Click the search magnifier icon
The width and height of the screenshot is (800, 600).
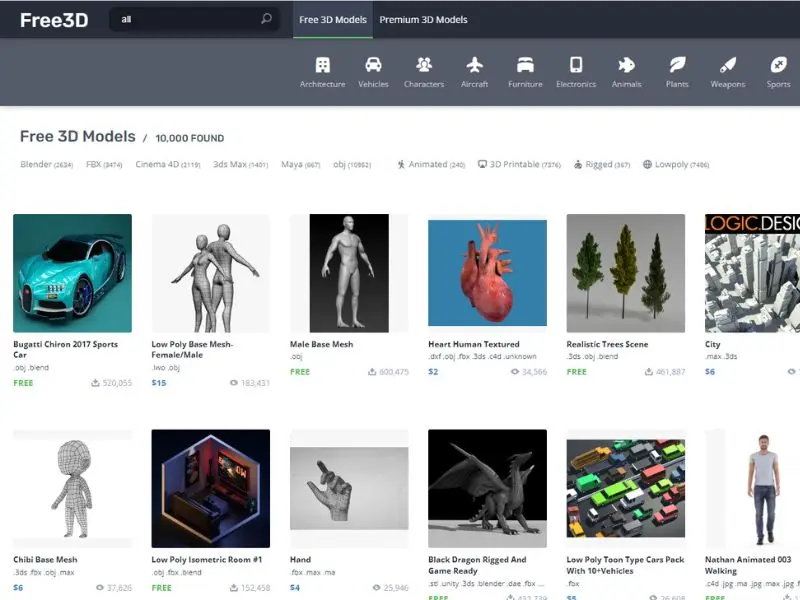pos(266,19)
